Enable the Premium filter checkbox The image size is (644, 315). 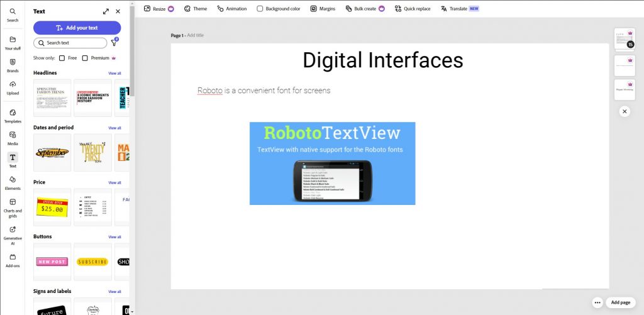pos(85,58)
